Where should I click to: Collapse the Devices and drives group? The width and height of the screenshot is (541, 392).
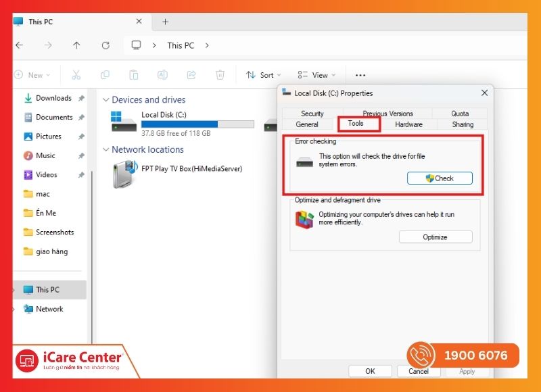105,99
